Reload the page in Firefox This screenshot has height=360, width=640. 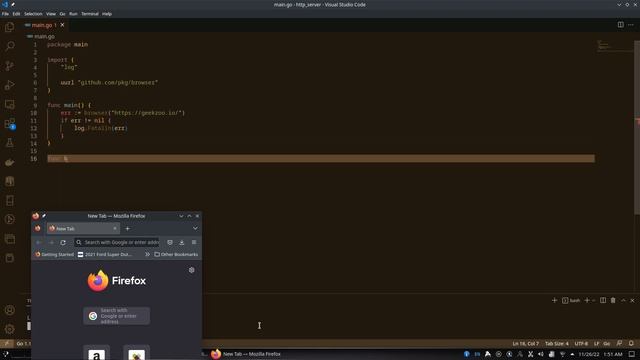(x=63, y=242)
